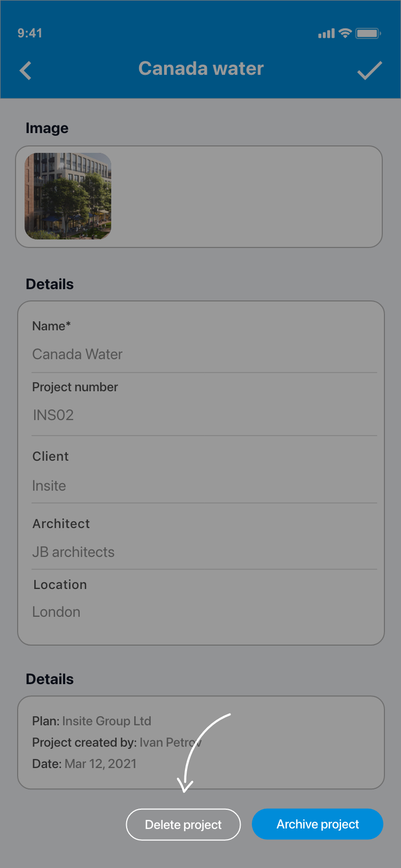This screenshot has width=401, height=868.
Task: Tap the 'Canada water' header title
Action: coord(201,68)
